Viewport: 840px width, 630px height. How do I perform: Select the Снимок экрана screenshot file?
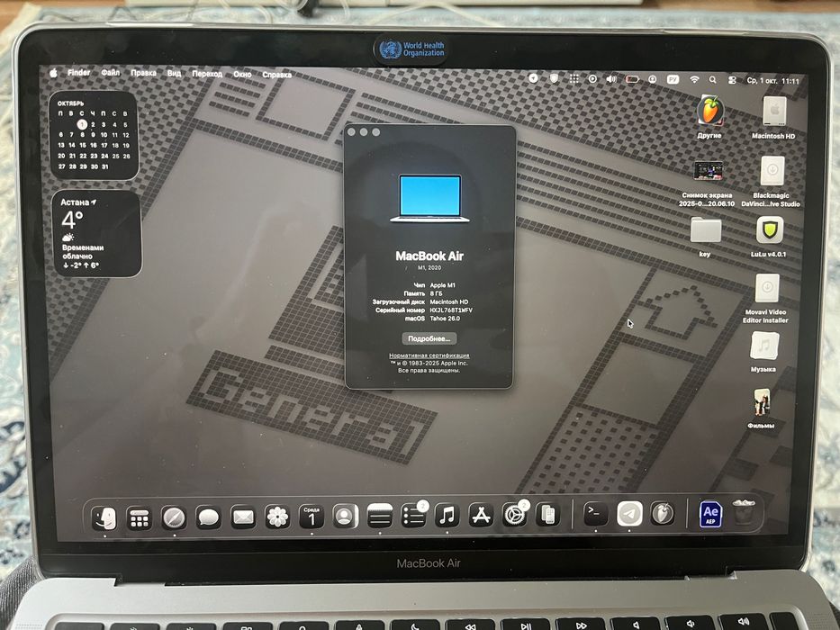tap(707, 184)
